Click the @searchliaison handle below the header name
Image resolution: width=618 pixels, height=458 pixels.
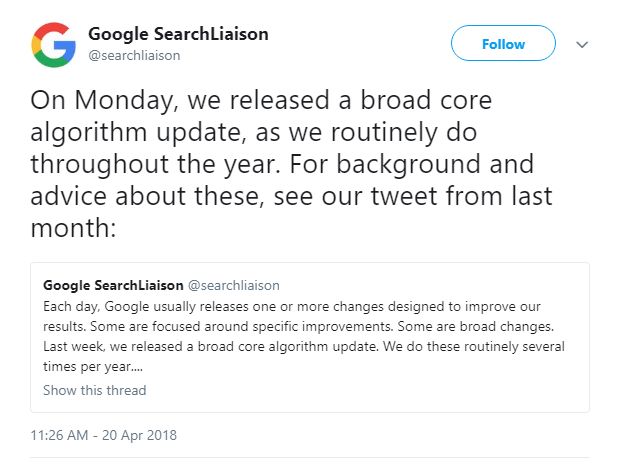(134, 56)
